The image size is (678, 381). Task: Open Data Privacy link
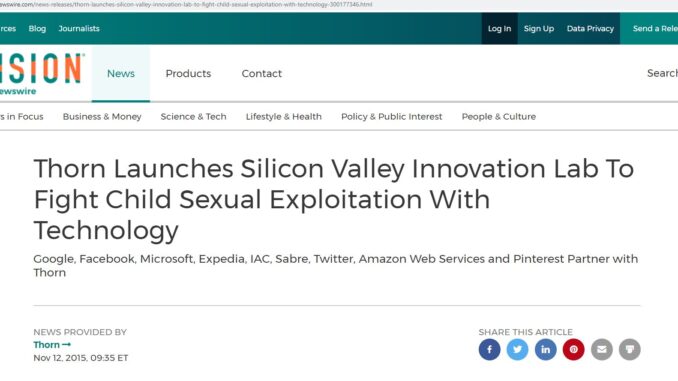click(590, 29)
